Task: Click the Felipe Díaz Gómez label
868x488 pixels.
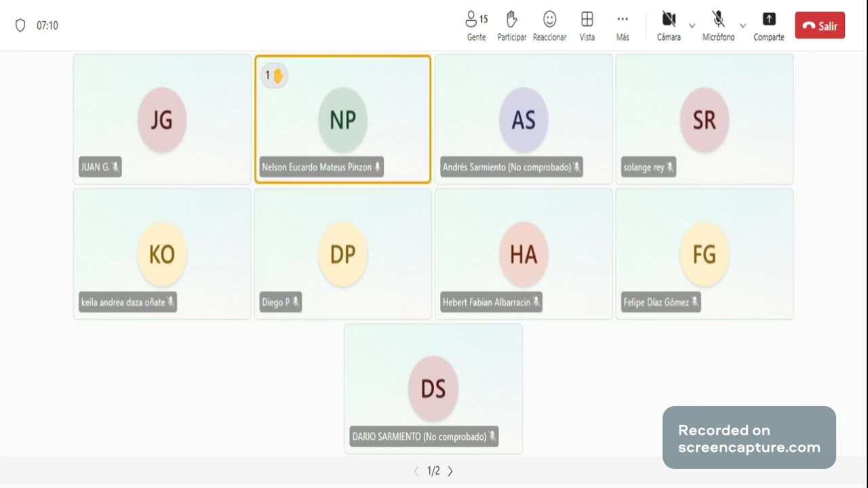Action: click(x=660, y=302)
